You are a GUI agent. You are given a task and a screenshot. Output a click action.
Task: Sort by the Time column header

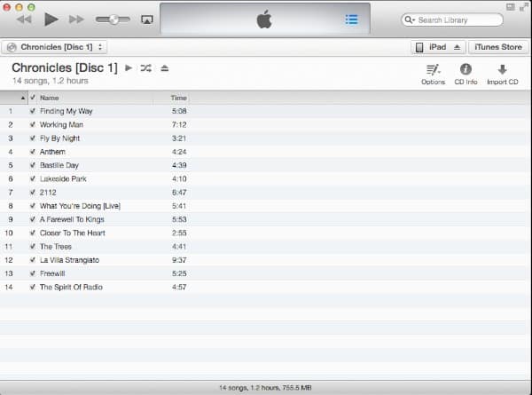point(178,98)
